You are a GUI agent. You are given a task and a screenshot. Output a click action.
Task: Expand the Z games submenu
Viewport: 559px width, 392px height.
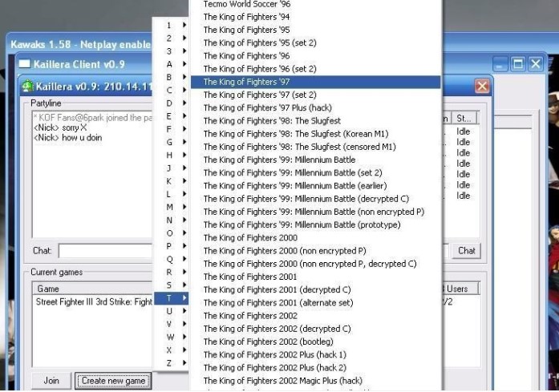[x=171, y=363]
